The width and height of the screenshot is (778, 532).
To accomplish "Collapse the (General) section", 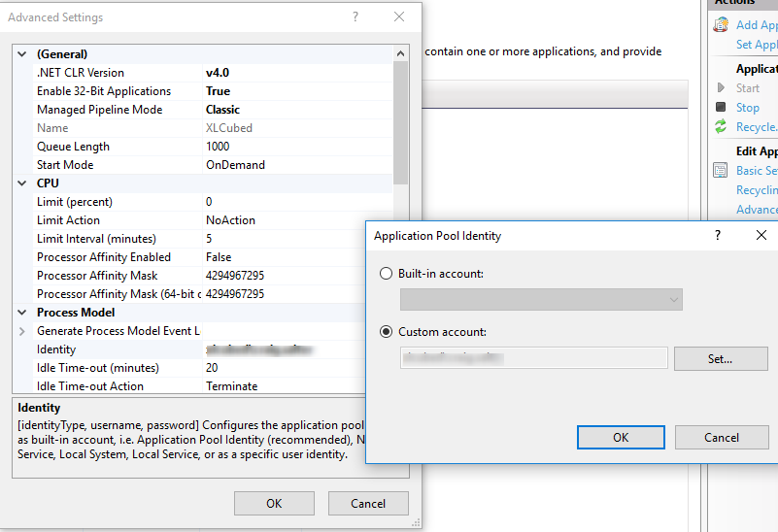I will coord(23,54).
